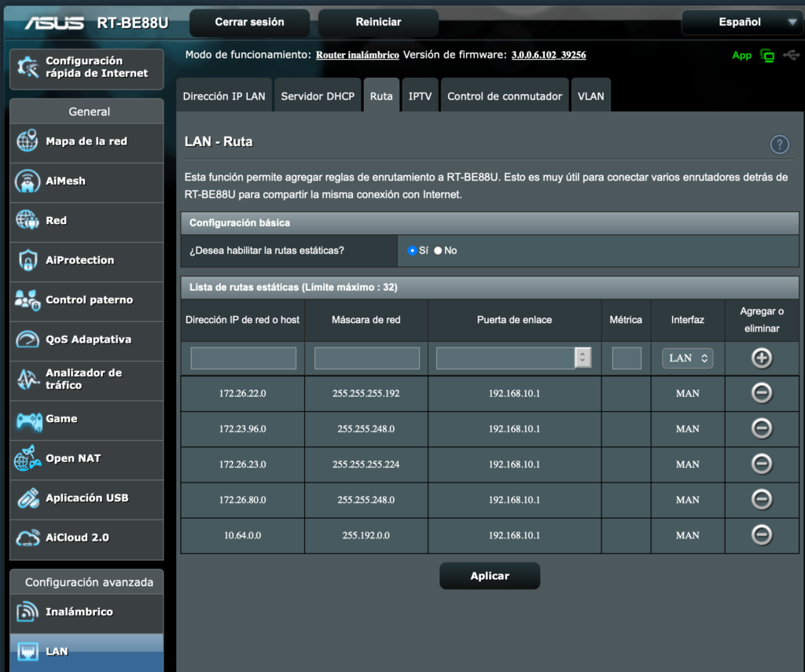The height and width of the screenshot is (672, 805).
Task: Open the Español language dropdown
Action: tap(742, 22)
